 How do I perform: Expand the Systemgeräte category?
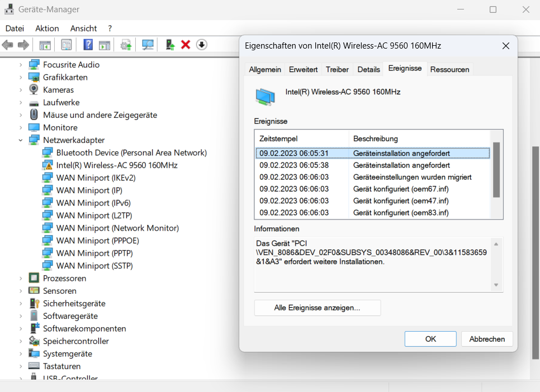[21, 354]
